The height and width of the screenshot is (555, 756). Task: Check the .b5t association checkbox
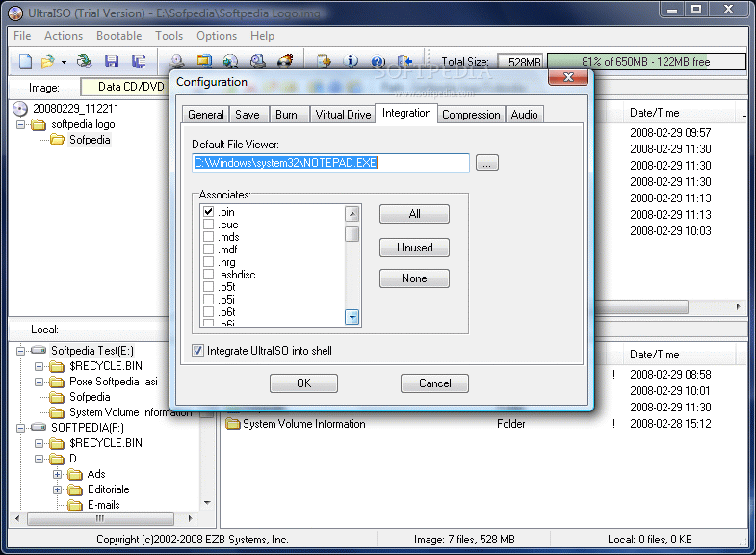point(208,287)
